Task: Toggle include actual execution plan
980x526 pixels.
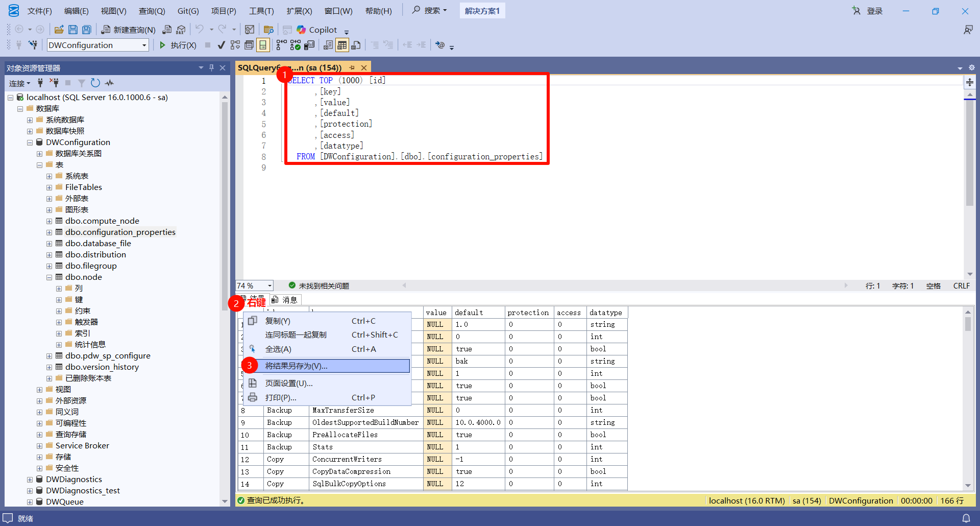Action: tap(281, 45)
